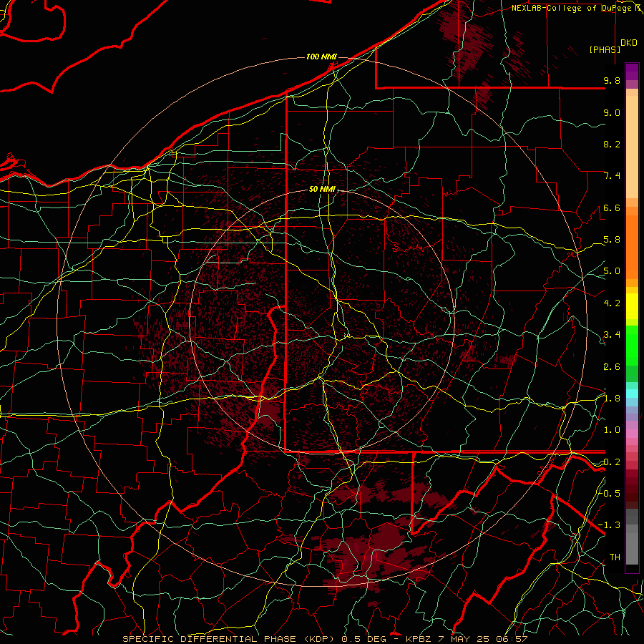This screenshot has height=644, width=644.
Task: Choose the bright green color bar segment
Action: pos(632,345)
